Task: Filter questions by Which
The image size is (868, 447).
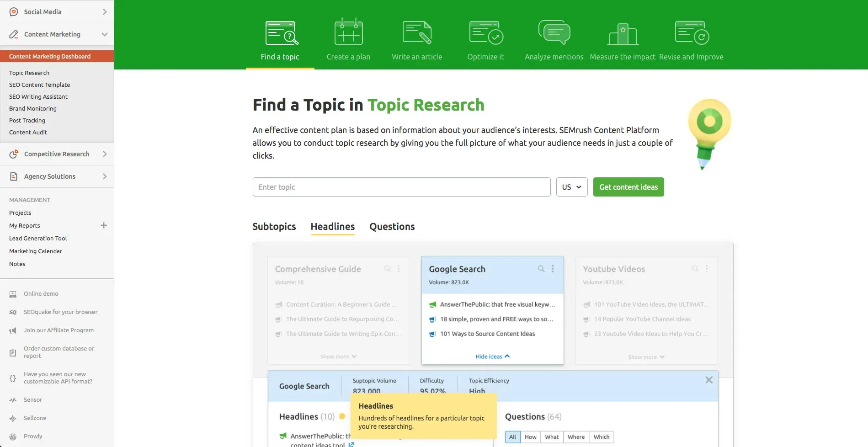Action: coord(602,437)
